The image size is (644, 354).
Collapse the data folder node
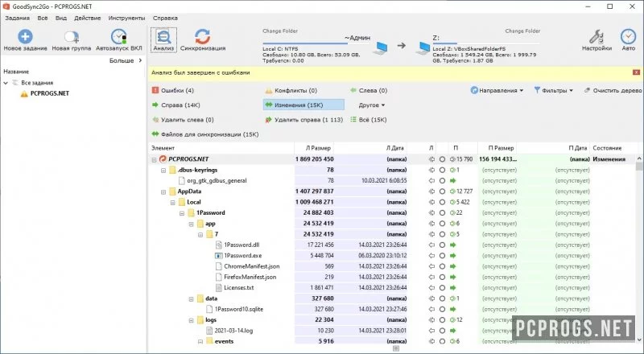coord(191,298)
